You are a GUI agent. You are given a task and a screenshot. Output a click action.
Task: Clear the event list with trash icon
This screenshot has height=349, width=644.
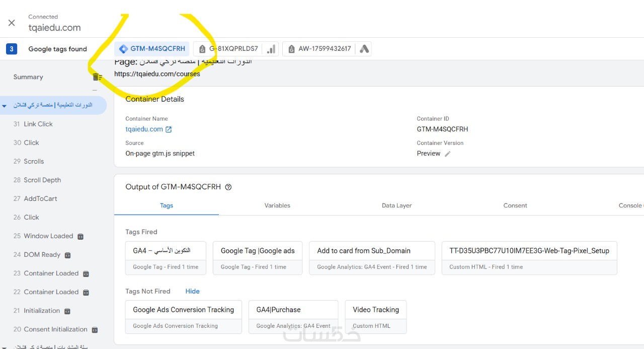click(97, 77)
